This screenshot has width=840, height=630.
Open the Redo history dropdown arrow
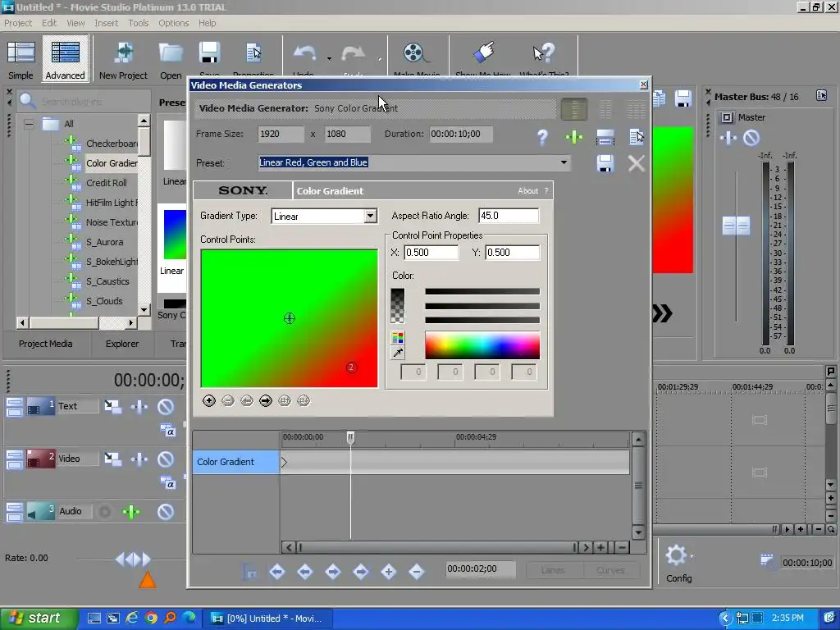[x=380, y=58]
